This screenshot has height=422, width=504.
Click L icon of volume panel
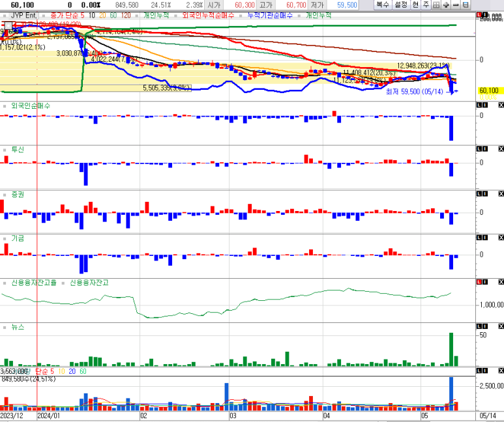479,371
